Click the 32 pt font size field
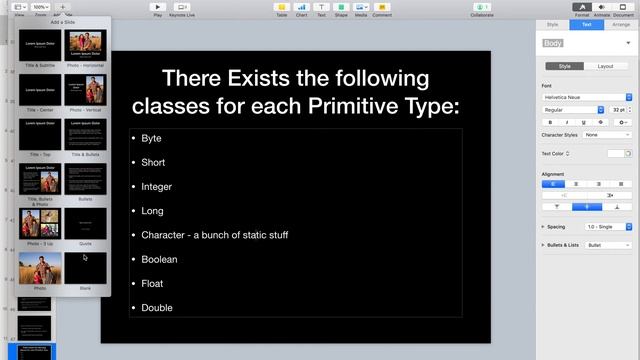The width and height of the screenshot is (640, 360). 618,110
